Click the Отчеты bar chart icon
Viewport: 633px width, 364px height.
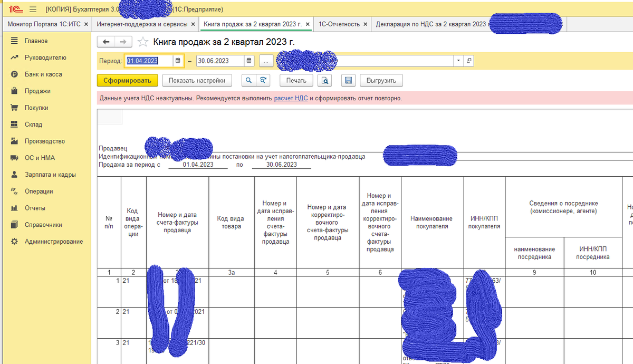[x=14, y=208]
